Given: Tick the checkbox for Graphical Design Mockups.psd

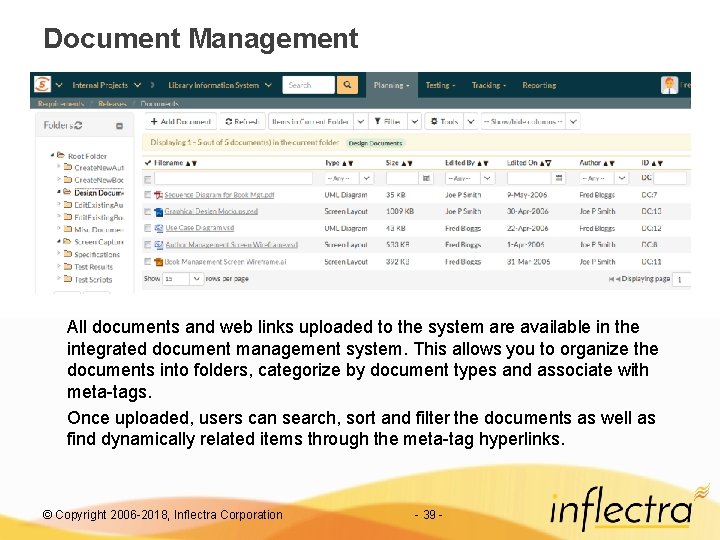Looking at the screenshot, I should point(147,212).
